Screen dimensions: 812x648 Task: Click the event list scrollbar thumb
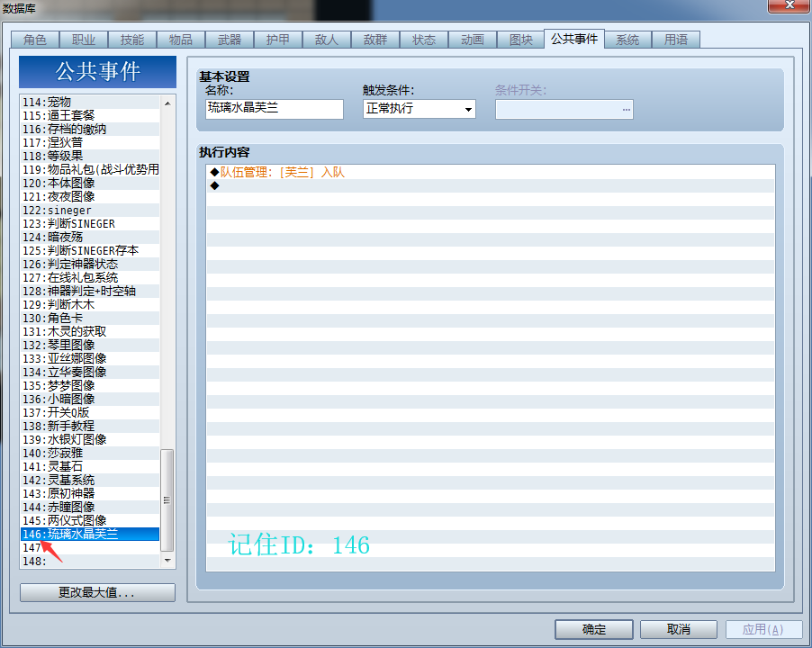pyautogui.click(x=167, y=500)
